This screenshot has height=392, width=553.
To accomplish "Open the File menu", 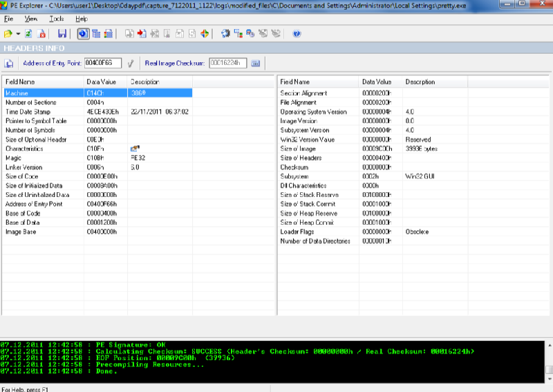I will [9, 19].
